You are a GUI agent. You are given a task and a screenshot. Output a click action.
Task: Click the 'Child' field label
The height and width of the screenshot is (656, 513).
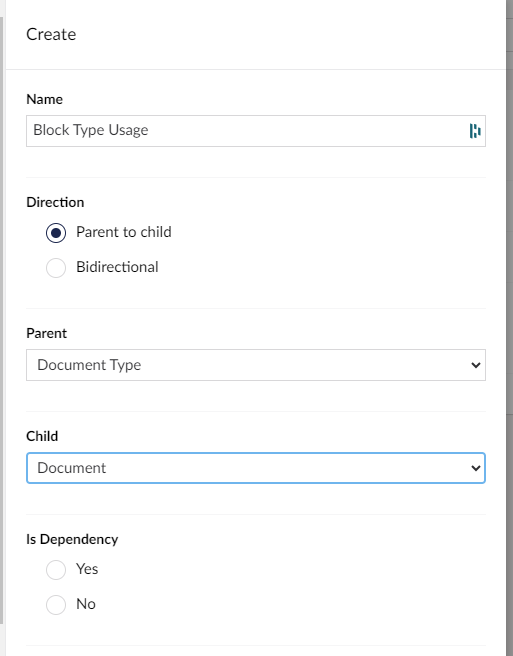point(42,436)
